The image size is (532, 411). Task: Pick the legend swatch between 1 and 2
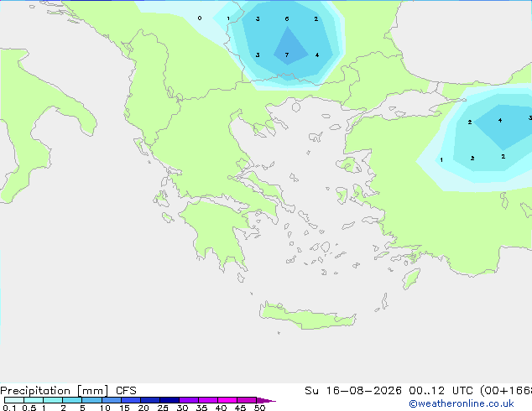(x=53, y=400)
